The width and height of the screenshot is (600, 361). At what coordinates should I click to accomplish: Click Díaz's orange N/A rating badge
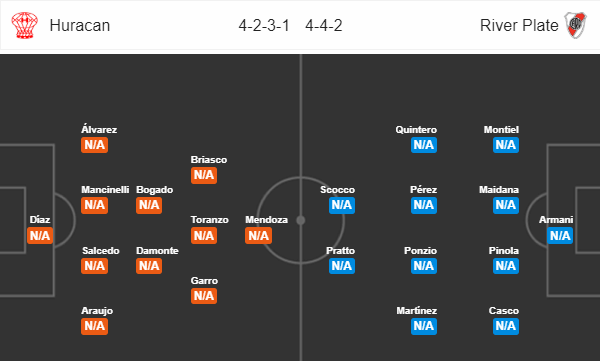coord(40,235)
